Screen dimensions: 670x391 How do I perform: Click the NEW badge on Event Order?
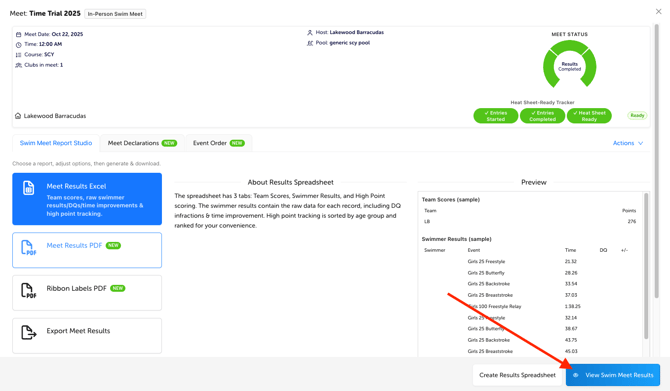point(237,143)
